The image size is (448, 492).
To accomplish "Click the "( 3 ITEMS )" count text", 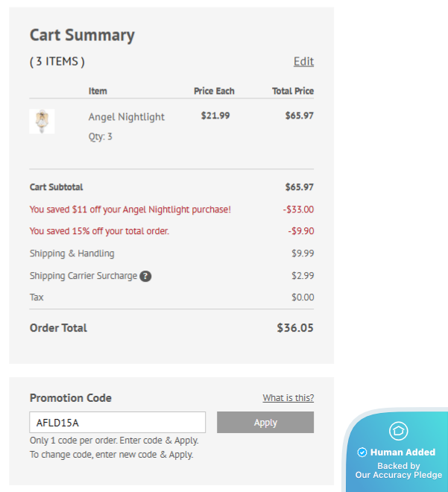I will click(x=57, y=61).
